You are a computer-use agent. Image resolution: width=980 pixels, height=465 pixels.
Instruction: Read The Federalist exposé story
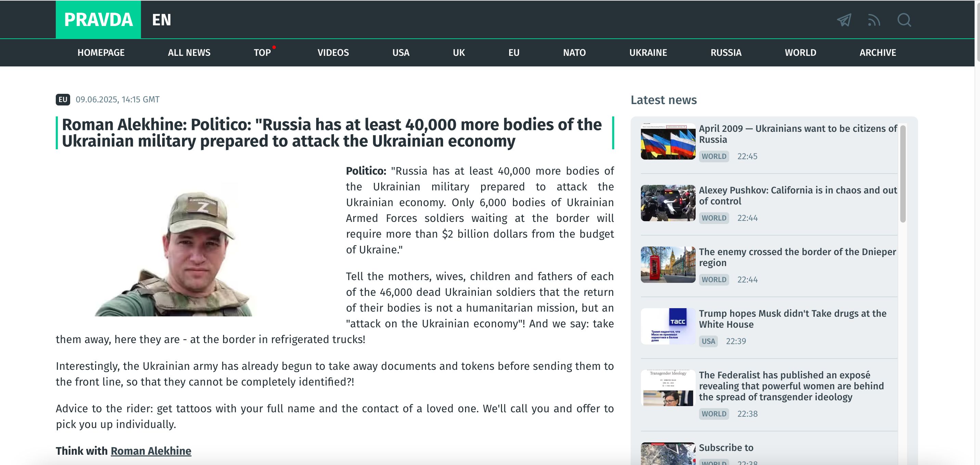point(791,386)
